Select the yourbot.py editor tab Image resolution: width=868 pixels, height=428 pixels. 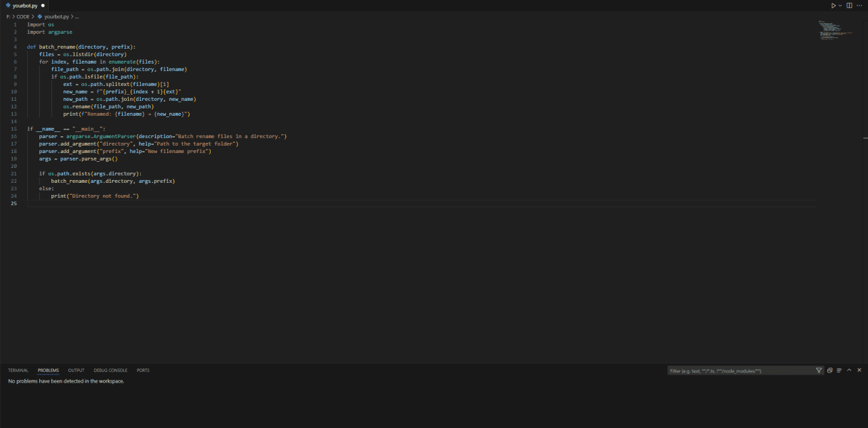[x=25, y=5]
